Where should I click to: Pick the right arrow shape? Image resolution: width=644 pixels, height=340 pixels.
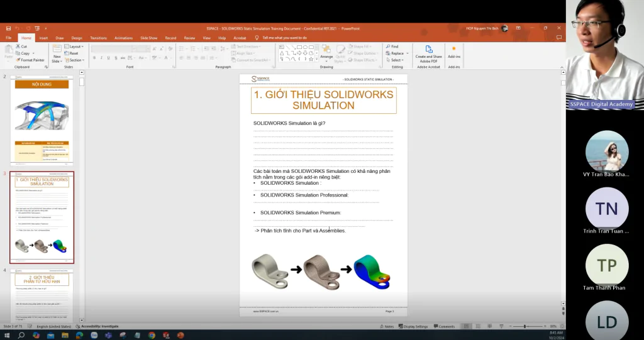[299, 53]
